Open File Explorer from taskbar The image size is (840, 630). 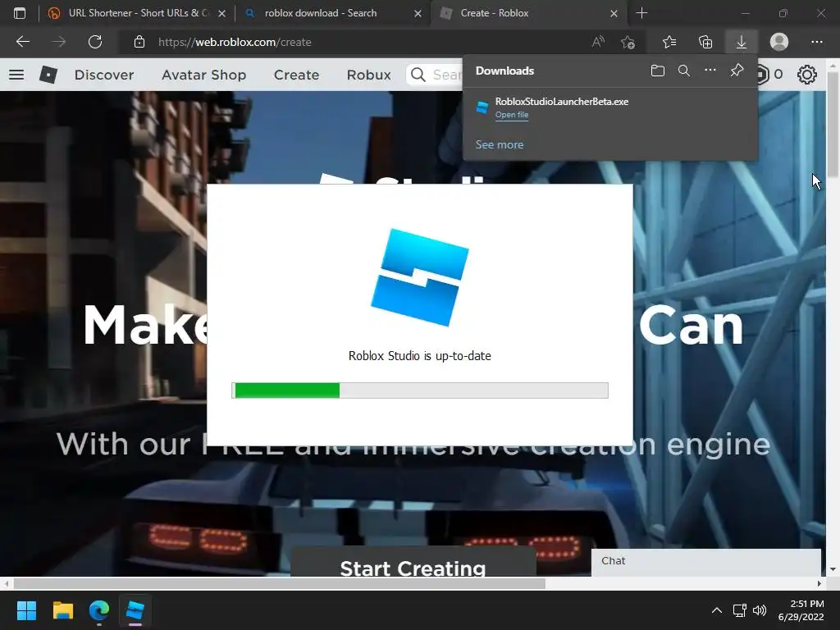[x=62, y=610]
